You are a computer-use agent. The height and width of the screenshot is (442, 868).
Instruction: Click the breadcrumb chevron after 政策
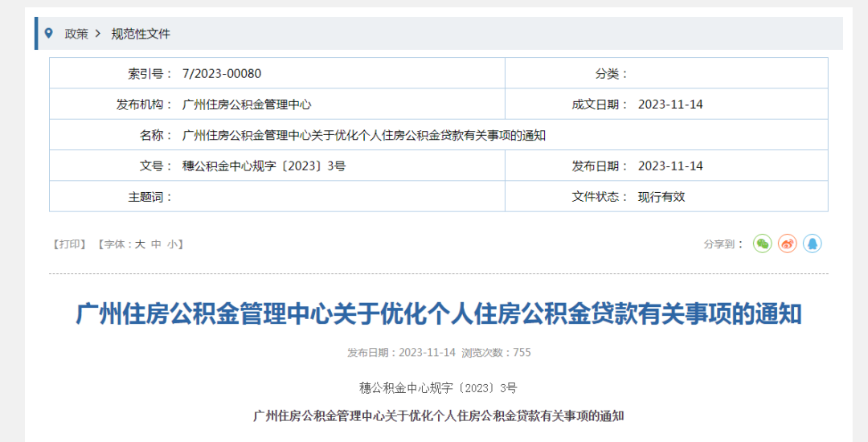pos(98,34)
